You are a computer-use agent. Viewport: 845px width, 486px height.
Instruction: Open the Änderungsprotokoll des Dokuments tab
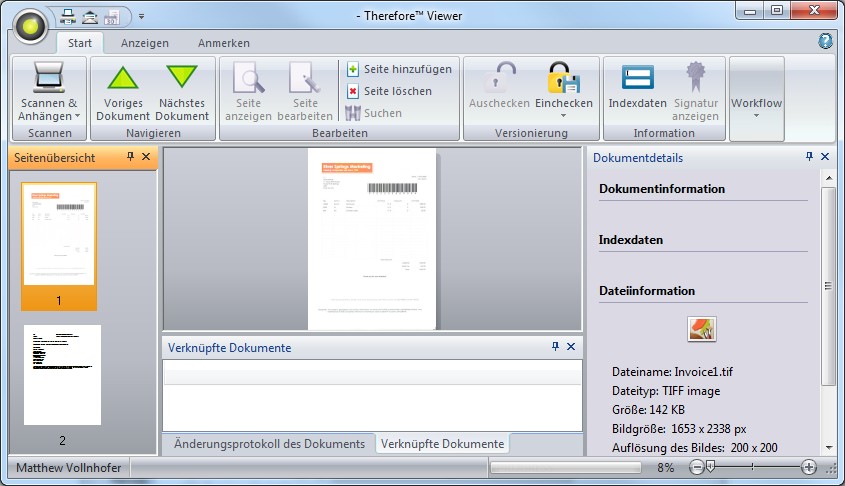click(x=269, y=443)
